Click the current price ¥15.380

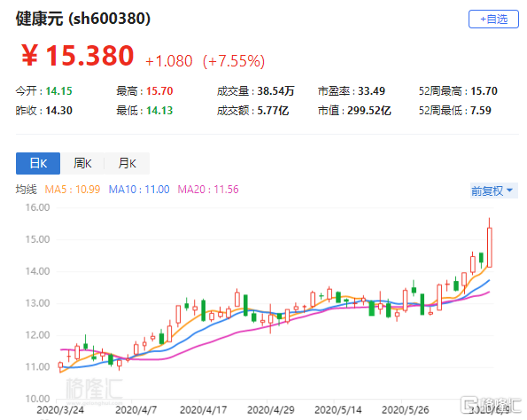point(78,56)
